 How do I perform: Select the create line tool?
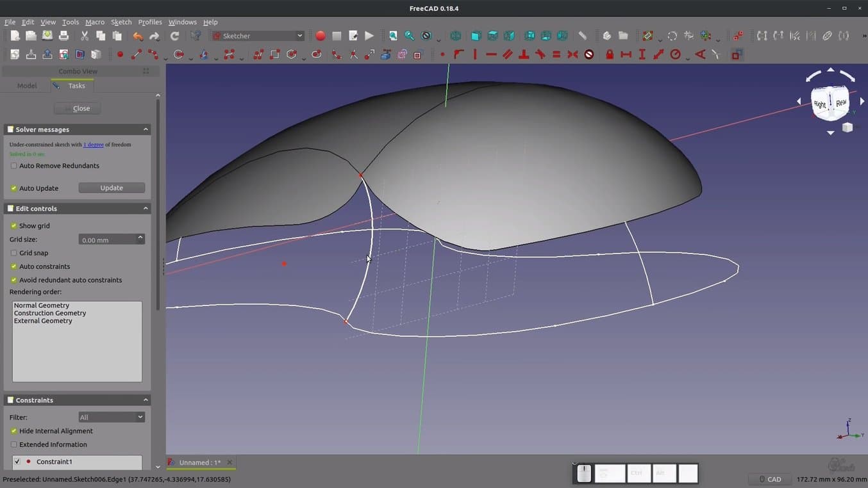(137, 55)
